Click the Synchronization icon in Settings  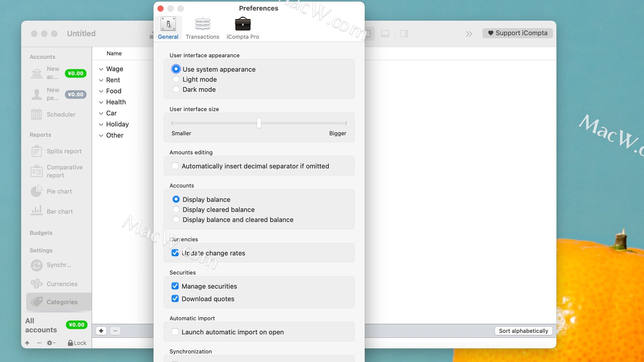tap(37, 265)
